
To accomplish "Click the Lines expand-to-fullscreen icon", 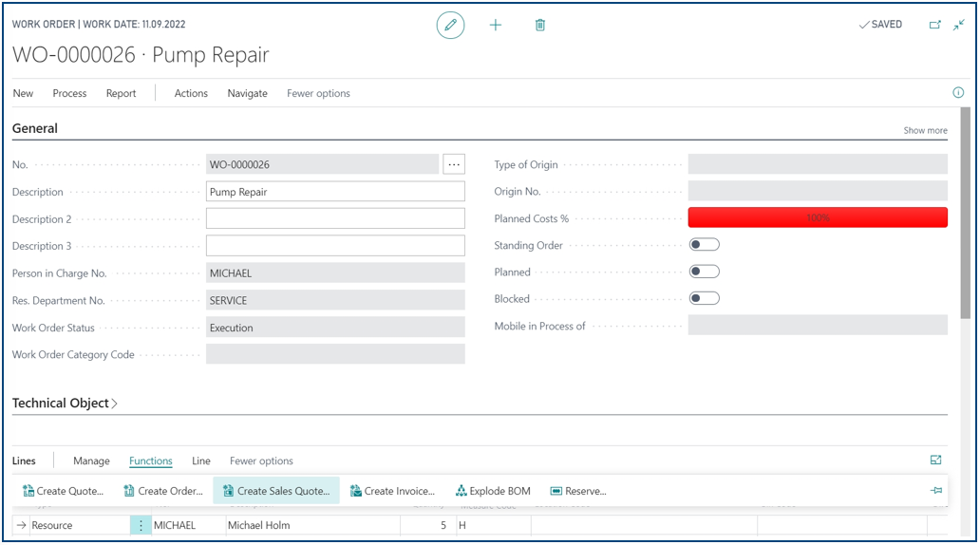I will [x=935, y=460].
